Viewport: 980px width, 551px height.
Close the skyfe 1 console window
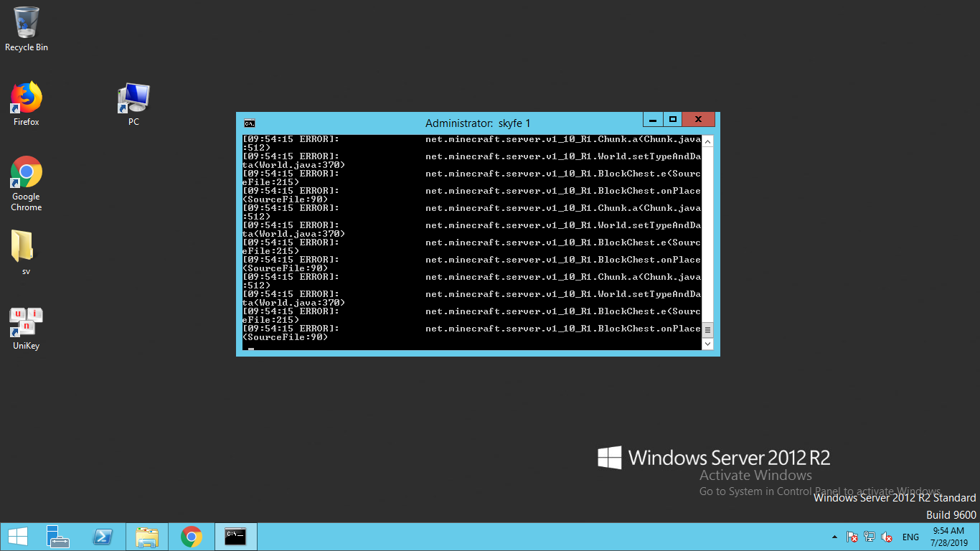tap(698, 119)
